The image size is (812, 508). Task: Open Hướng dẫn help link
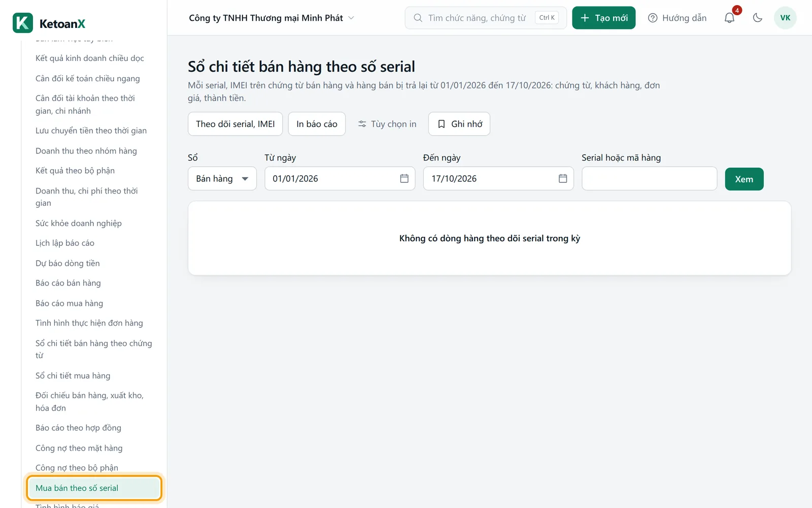coord(678,18)
